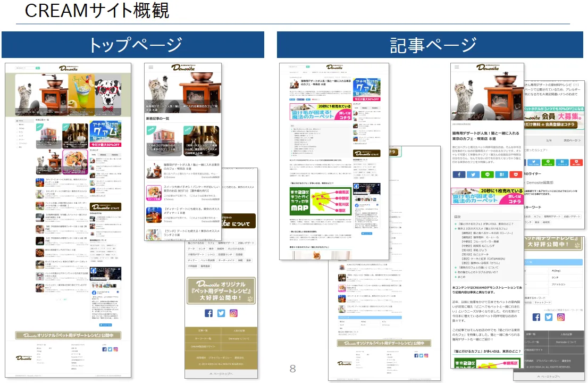Click Twitter icon in mobile article footer
The height and width of the screenshot is (383, 588).
tap(549, 318)
